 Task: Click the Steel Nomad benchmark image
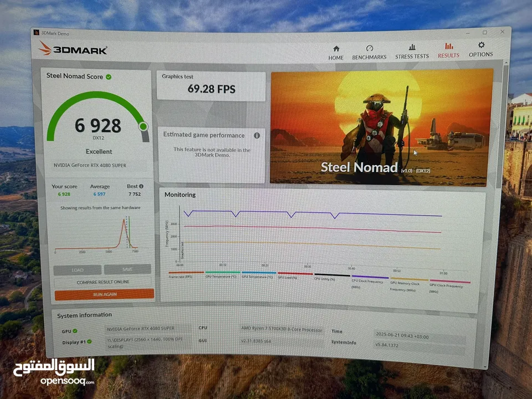click(381, 127)
